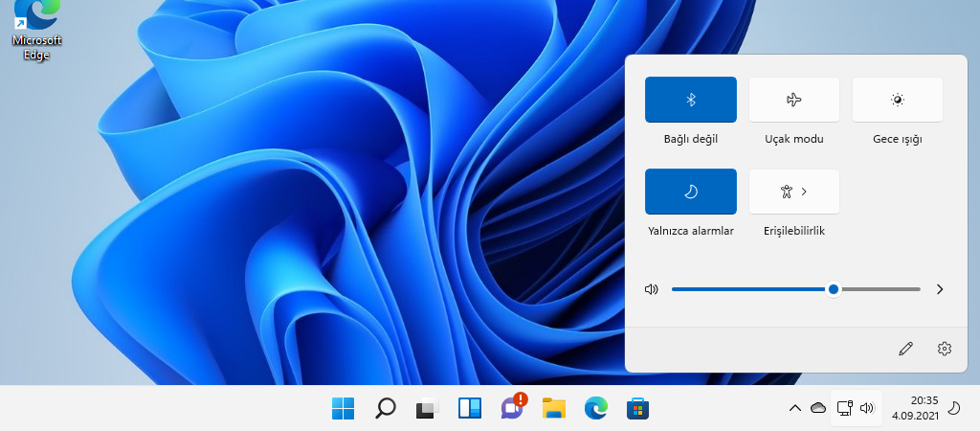This screenshot has height=431, width=980.
Task: Open taskbar Search magnifier
Action: (385, 408)
